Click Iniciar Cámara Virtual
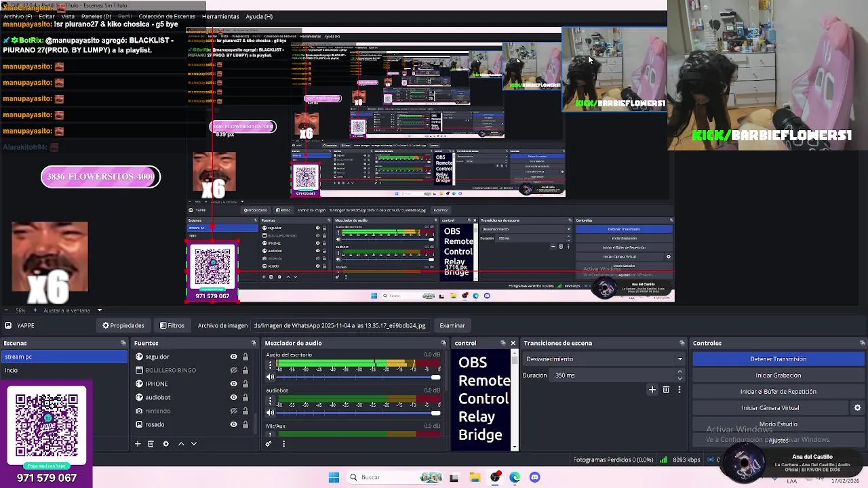Viewport: 868px width, 488px height. tap(770, 408)
